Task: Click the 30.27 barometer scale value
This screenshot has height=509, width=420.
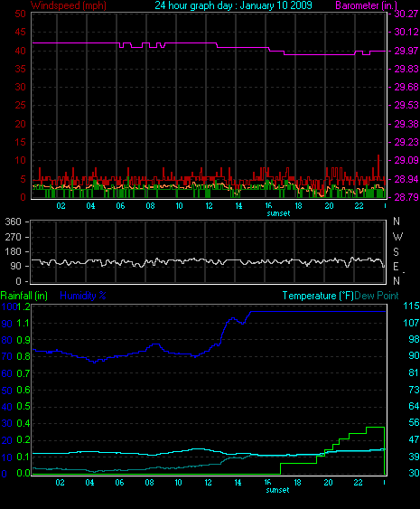Action: [x=406, y=14]
